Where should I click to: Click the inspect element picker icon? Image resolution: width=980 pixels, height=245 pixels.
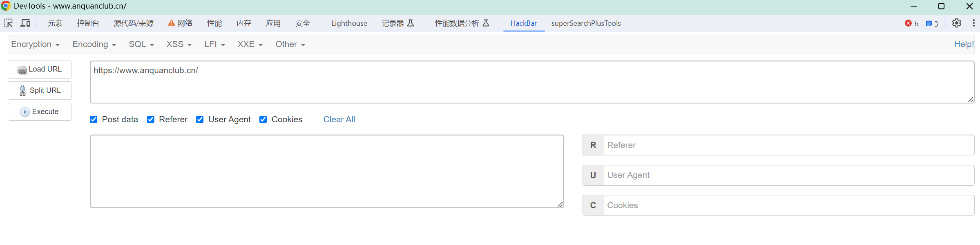tap(8, 23)
